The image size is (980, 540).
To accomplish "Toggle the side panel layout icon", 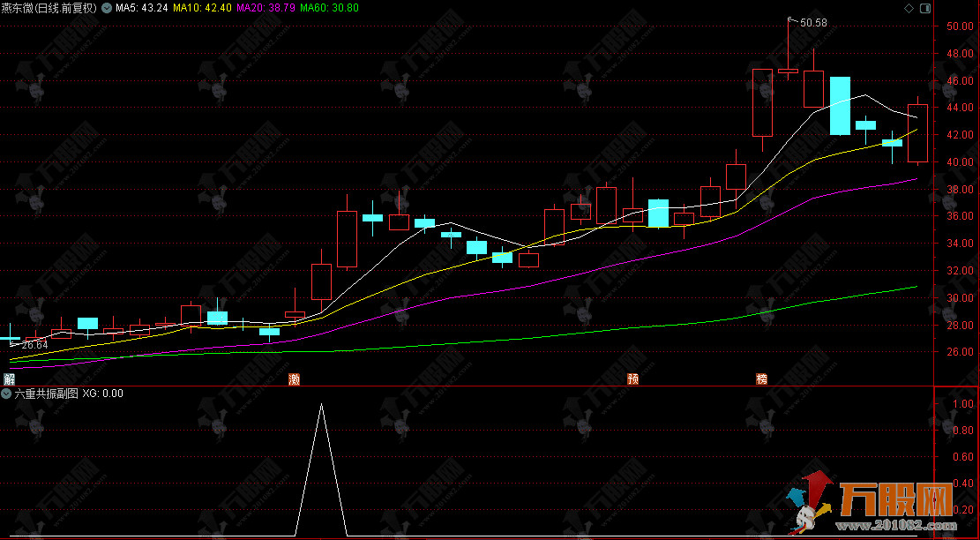I will tap(924, 8).
